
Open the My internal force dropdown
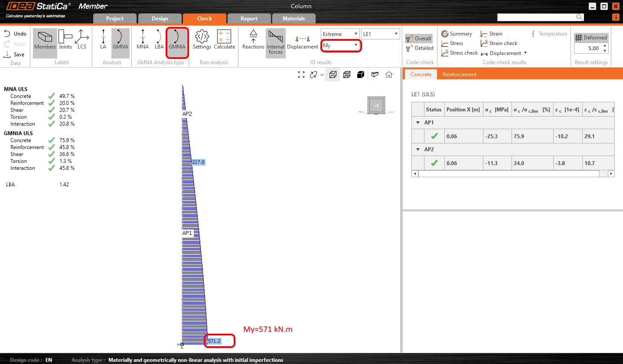click(x=341, y=45)
